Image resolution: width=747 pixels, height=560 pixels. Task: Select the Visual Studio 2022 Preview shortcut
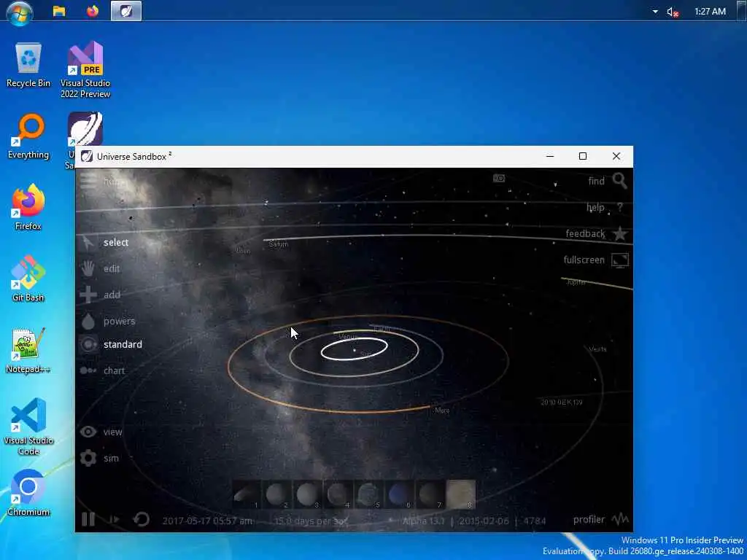click(x=85, y=70)
